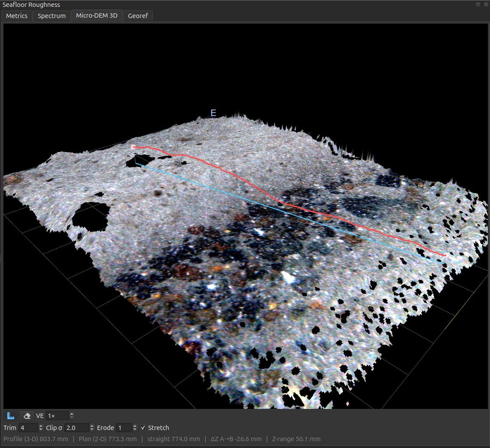The height and width of the screenshot is (448, 490).
Task: Select the Micro-DEM 3D tab
Action: tap(97, 15)
